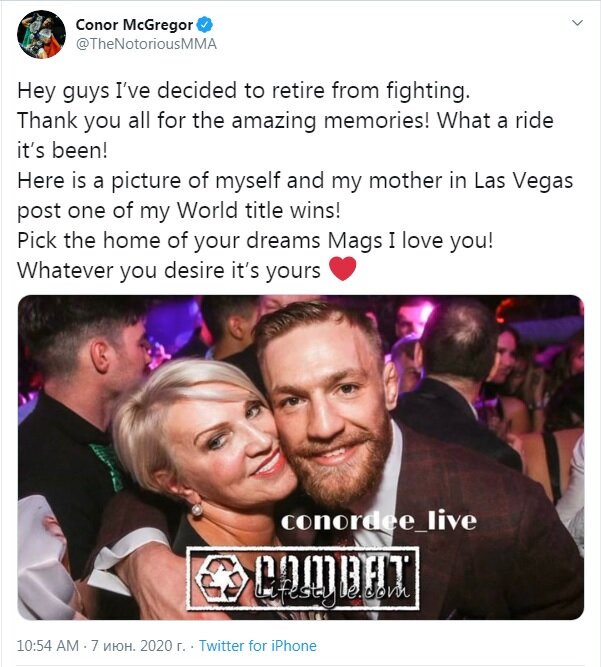Expand the tweet options chevron menu
601x667 pixels.
tap(577, 23)
